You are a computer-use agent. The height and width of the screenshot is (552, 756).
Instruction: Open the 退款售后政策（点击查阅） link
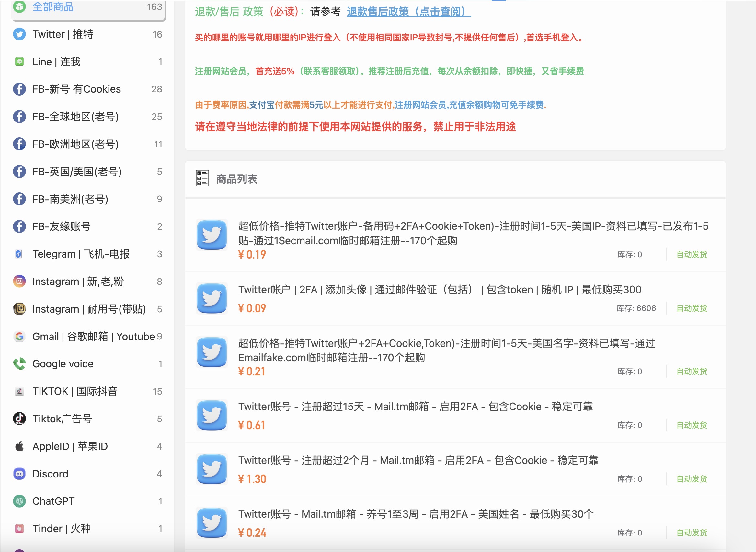coord(408,12)
